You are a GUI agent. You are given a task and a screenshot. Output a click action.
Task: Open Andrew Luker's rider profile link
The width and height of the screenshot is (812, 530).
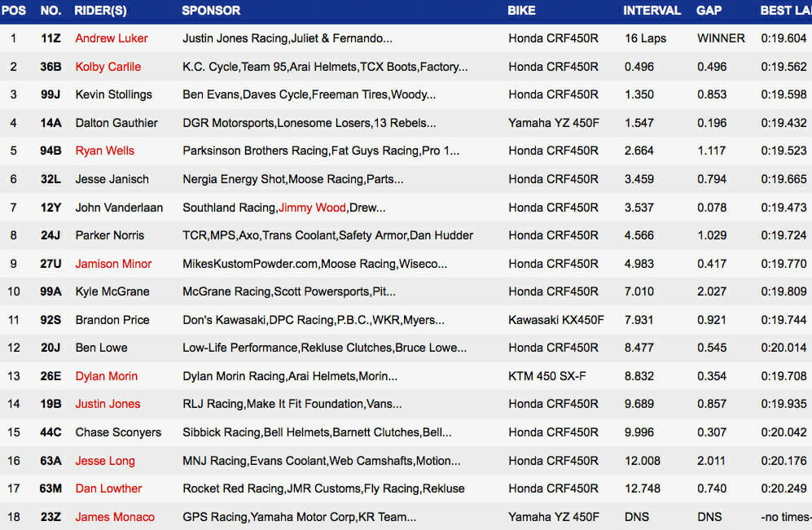(x=111, y=38)
